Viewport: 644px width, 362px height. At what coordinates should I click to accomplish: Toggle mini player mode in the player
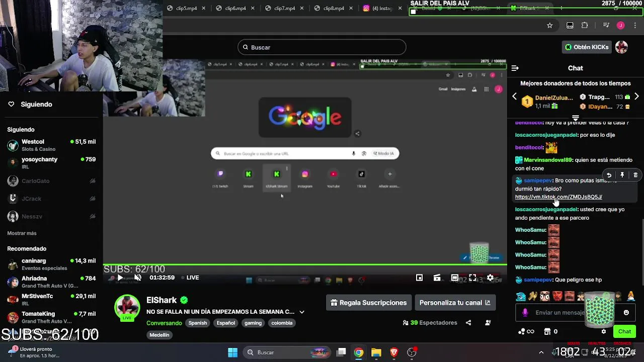pos(419,278)
